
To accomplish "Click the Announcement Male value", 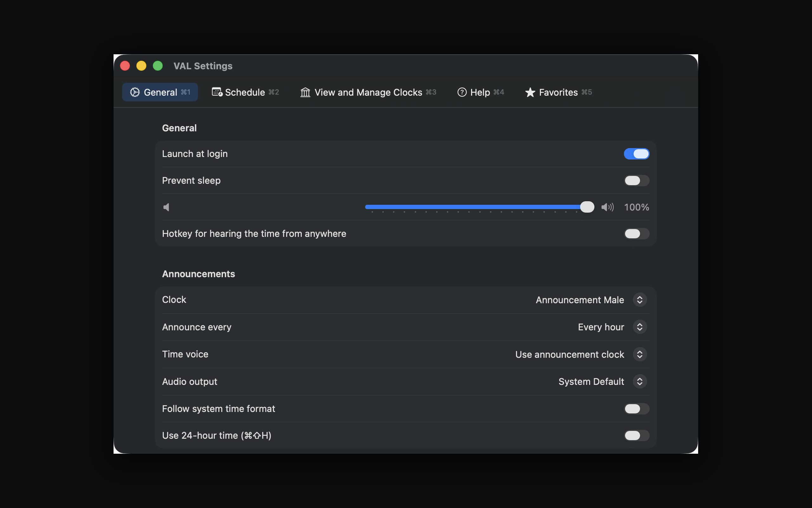I will pos(580,300).
